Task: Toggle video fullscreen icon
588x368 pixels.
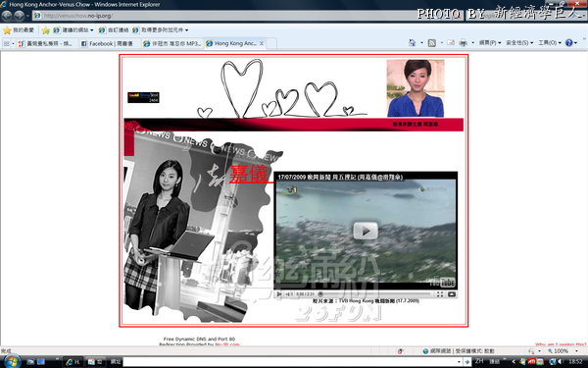Action: pos(440,294)
